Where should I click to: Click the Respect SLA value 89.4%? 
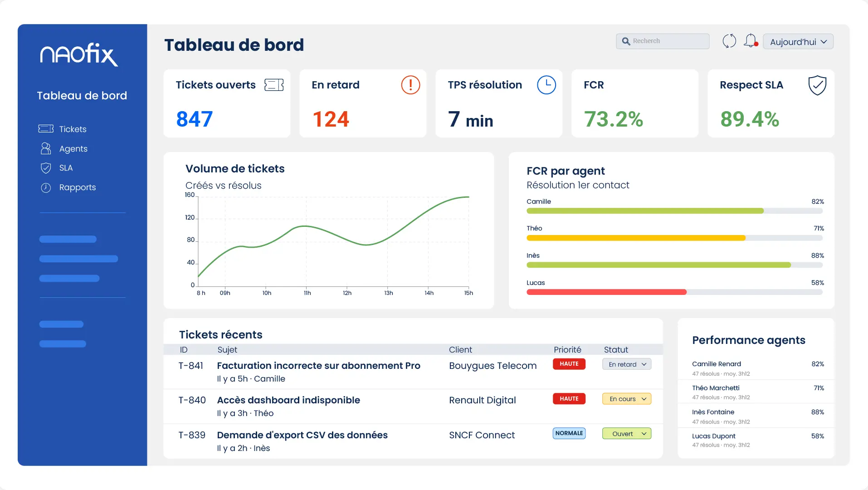pos(749,119)
